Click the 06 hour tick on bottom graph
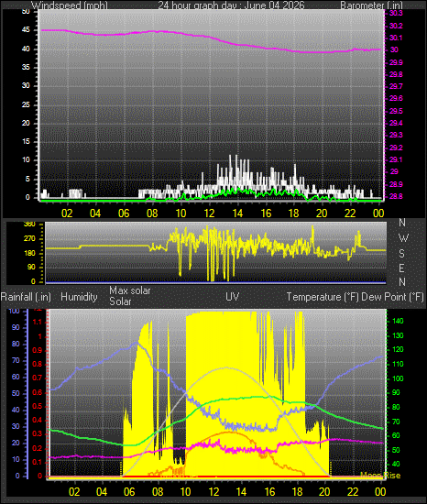The height and width of the screenshot is (504, 427). pyautogui.click(x=129, y=491)
